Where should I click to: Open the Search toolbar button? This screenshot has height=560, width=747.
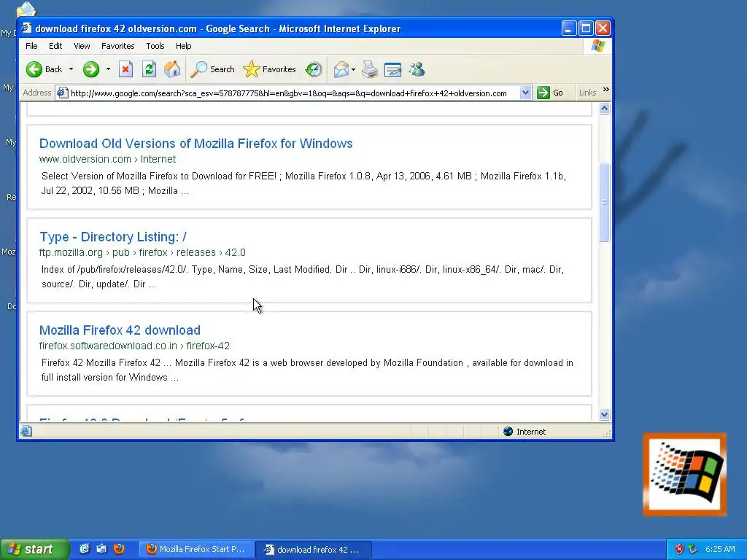(x=212, y=69)
